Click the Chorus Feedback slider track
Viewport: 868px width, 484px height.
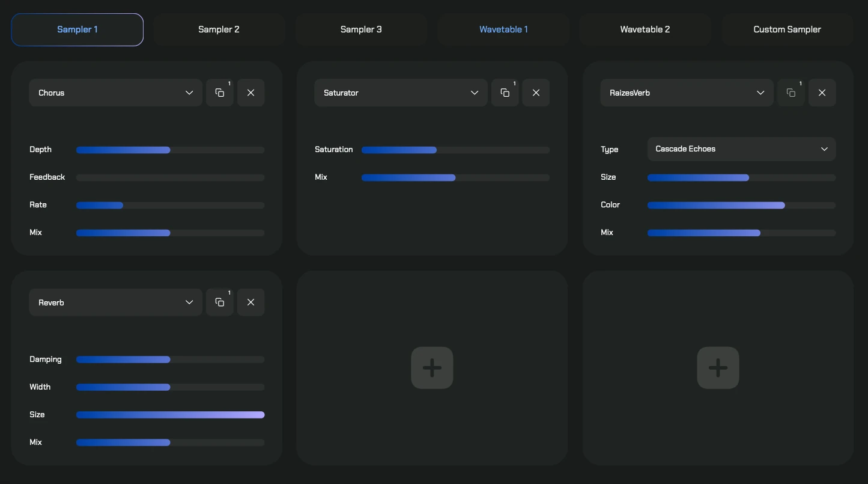pos(170,178)
